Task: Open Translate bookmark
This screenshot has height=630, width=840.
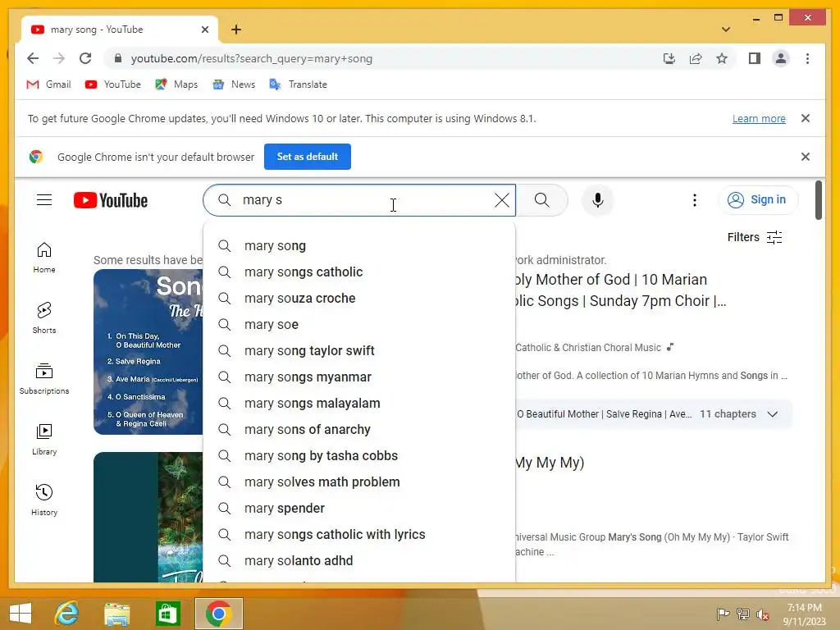Action: click(x=298, y=84)
